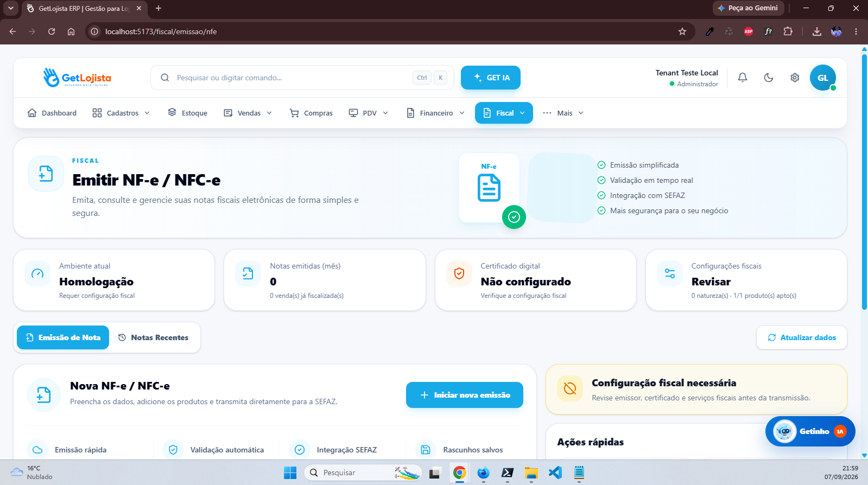
Task: Click the browser address bar URL
Action: 161,31
